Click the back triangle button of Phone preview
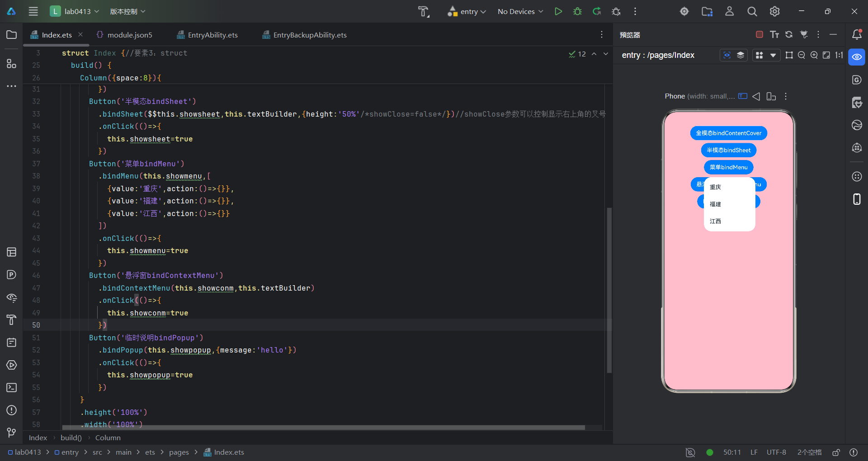Screen dimensions: 868x461 (756, 96)
